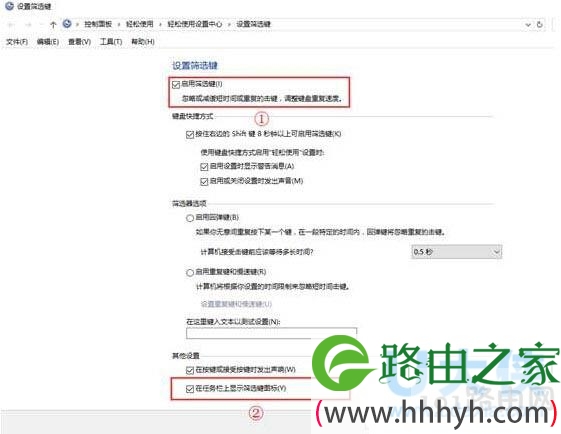The width and height of the screenshot is (561, 434).
Task: Toggle the show-filter-keys-icon-on-taskbar checkbox
Action: pos(190,389)
